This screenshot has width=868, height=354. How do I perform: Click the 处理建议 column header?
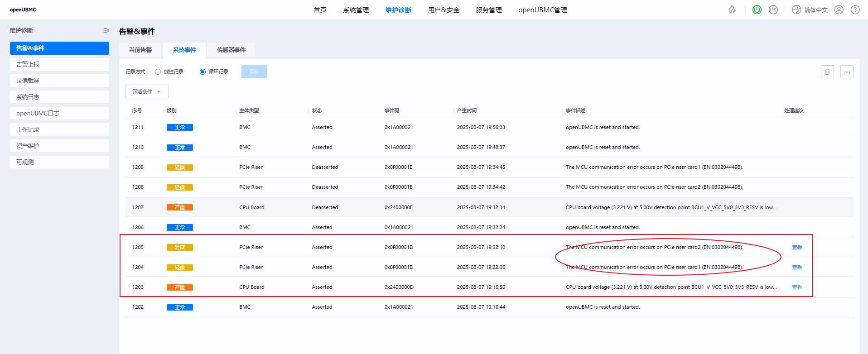click(x=794, y=110)
